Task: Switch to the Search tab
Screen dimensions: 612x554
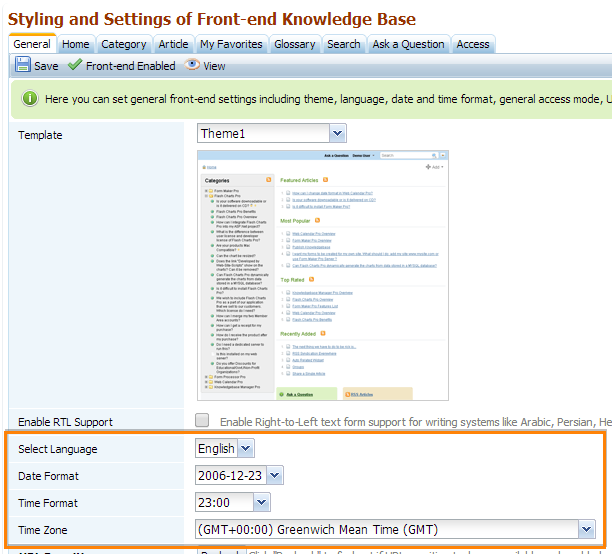Action: [343, 44]
